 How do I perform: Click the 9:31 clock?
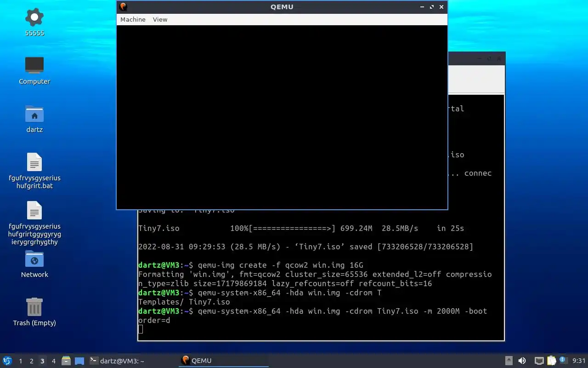(x=579, y=361)
